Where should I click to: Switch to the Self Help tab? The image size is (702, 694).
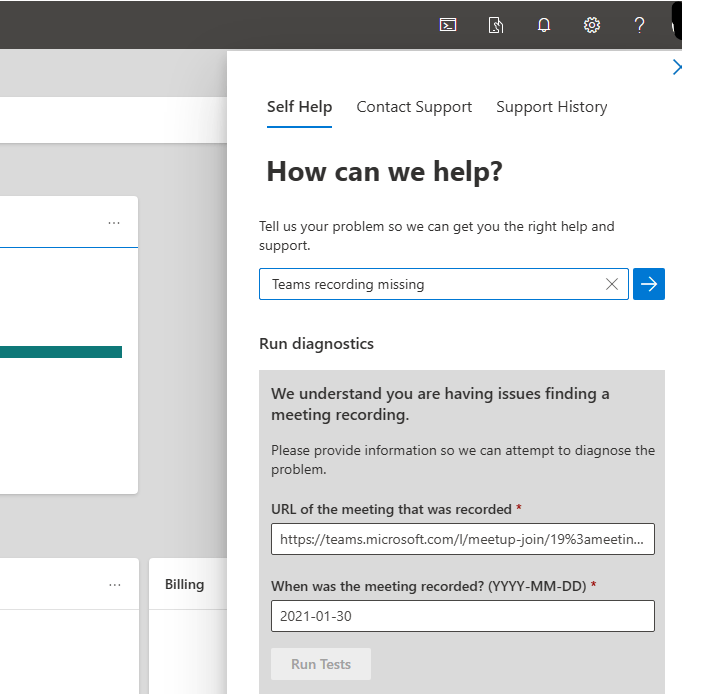coord(300,107)
